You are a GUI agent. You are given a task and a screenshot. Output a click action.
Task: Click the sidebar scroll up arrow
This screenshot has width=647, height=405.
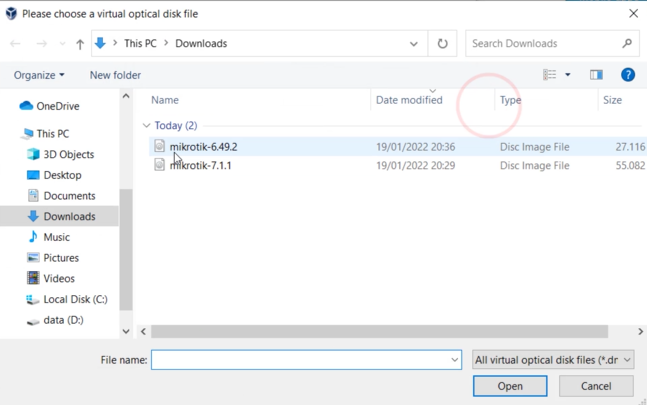(x=126, y=96)
